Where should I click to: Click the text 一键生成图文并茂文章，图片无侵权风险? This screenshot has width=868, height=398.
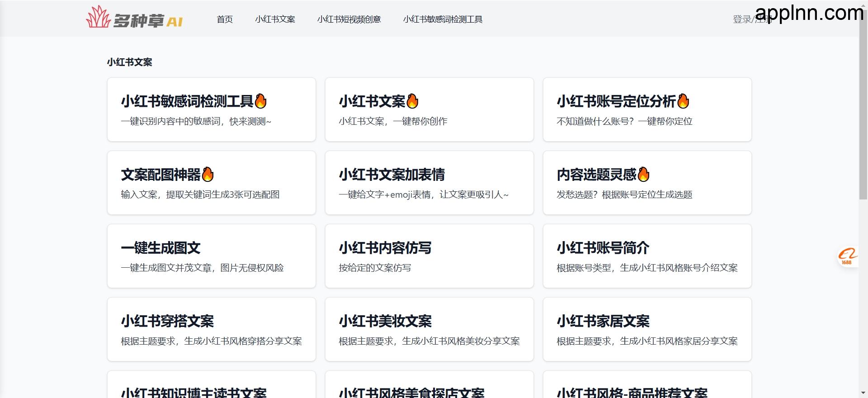point(202,268)
